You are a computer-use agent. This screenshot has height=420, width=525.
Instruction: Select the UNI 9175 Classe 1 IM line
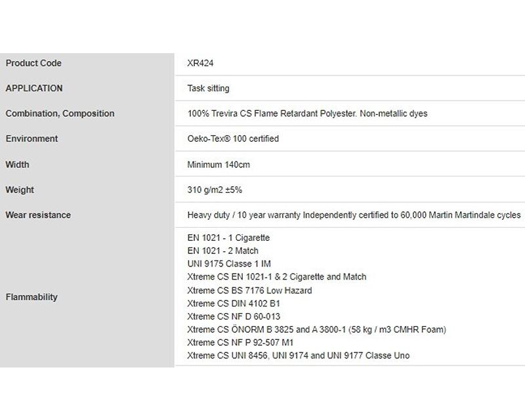click(229, 264)
